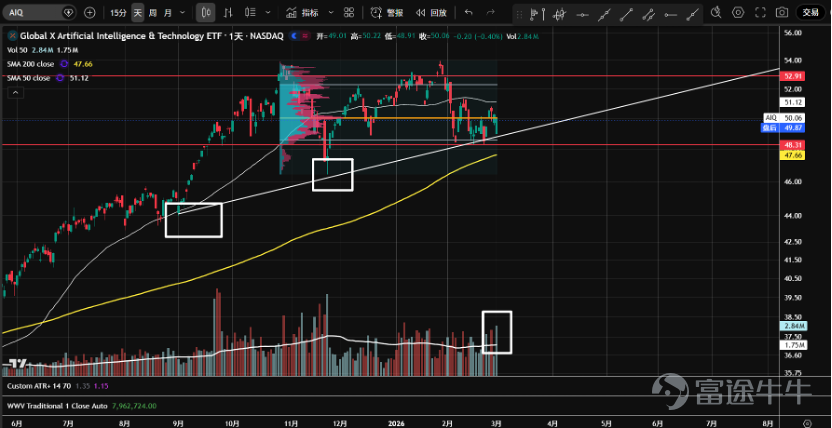Select bar chart style icon
The image size is (832, 428).
(x=229, y=12)
